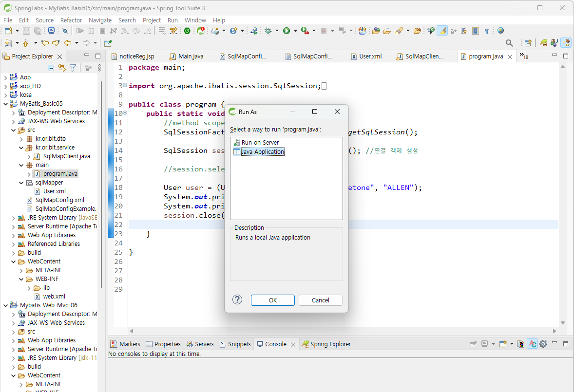The image size is (574, 392).
Task: Click the Search pen flashlight icon
Action: pos(400,31)
